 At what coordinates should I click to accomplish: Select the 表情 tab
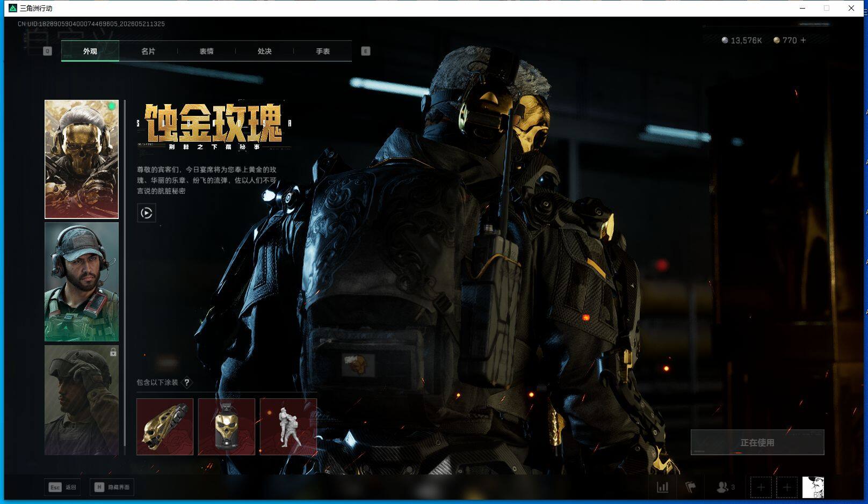coord(206,51)
